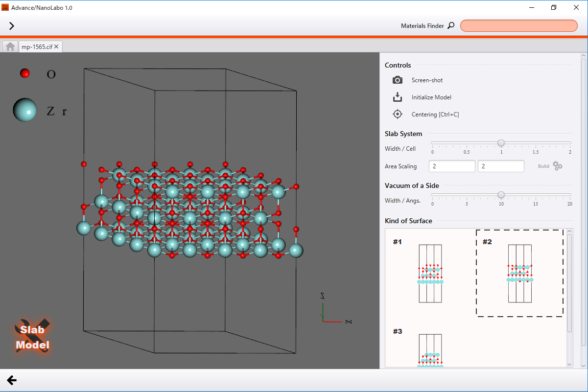Click the Screen-shot label
588x392 pixels.
427,80
